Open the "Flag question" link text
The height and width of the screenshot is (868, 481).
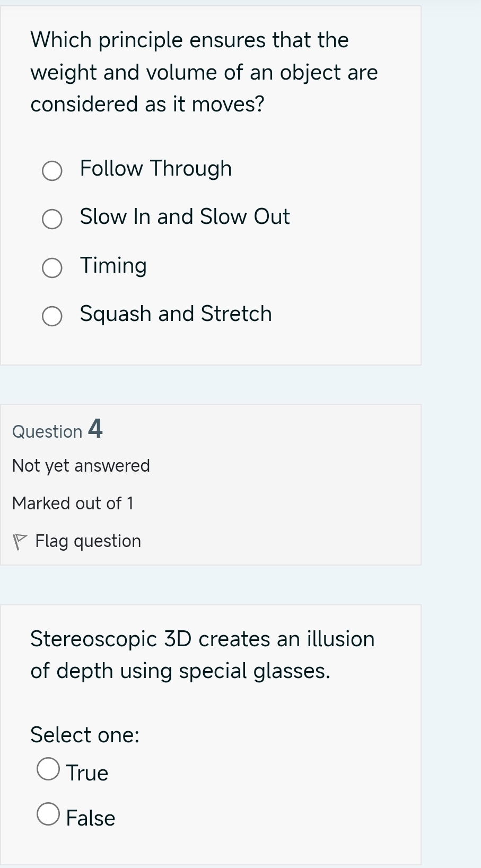[88, 541]
